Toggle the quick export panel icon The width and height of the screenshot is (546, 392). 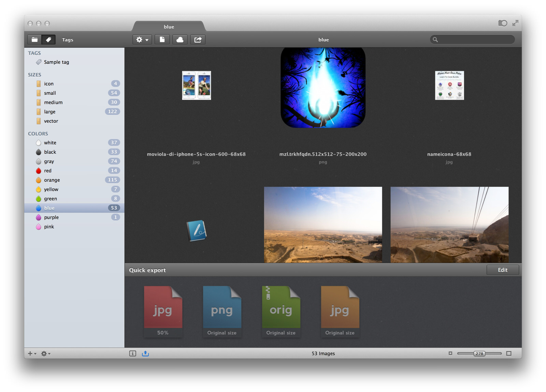145,353
